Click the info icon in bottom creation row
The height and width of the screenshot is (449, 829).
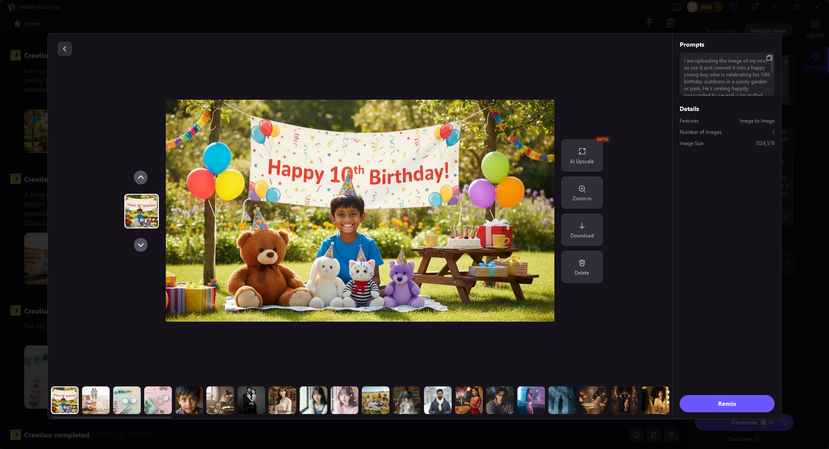pyautogui.click(x=637, y=435)
